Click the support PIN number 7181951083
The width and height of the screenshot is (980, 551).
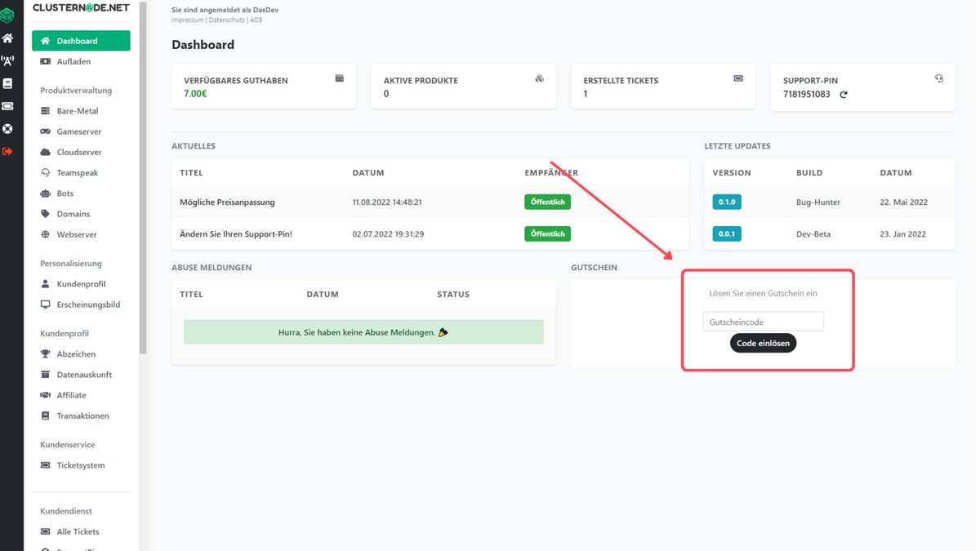click(807, 95)
